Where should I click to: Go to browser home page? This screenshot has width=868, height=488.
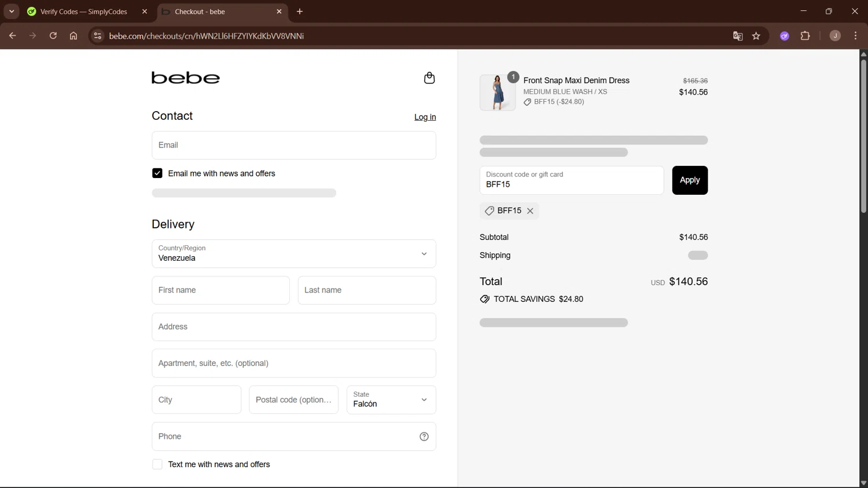[x=73, y=36]
